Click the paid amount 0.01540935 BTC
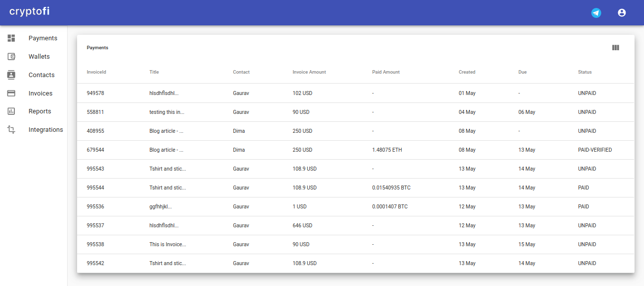This screenshot has height=286, width=644. (x=391, y=188)
